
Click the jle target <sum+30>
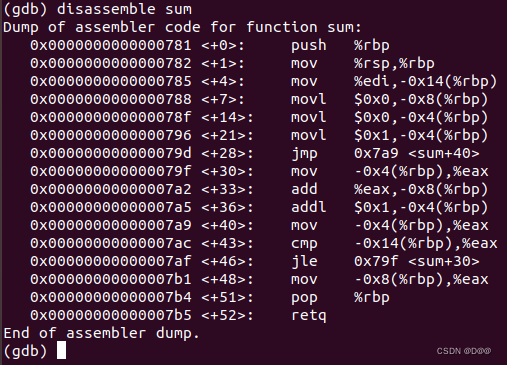[443, 261]
